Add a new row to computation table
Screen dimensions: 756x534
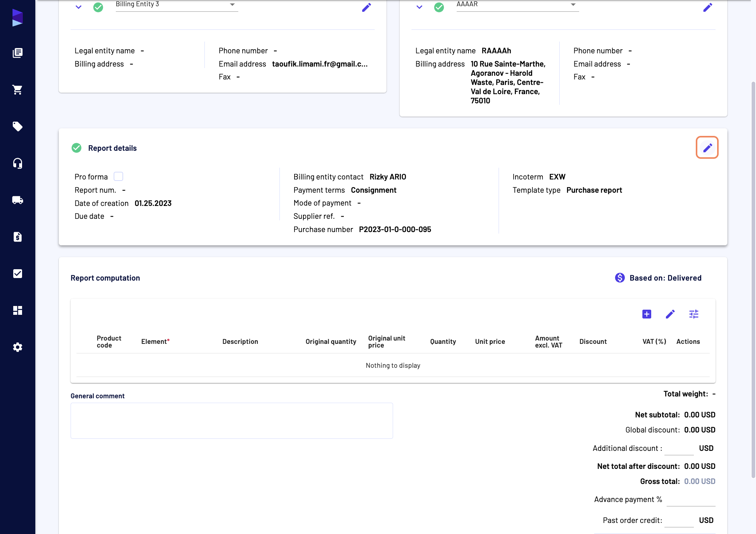click(647, 314)
